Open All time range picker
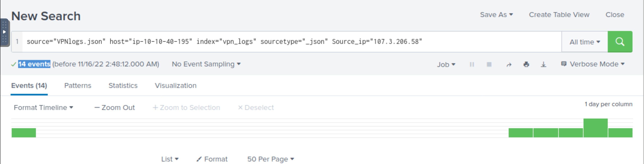This screenshot has height=164, width=644. click(x=585, y=42)
